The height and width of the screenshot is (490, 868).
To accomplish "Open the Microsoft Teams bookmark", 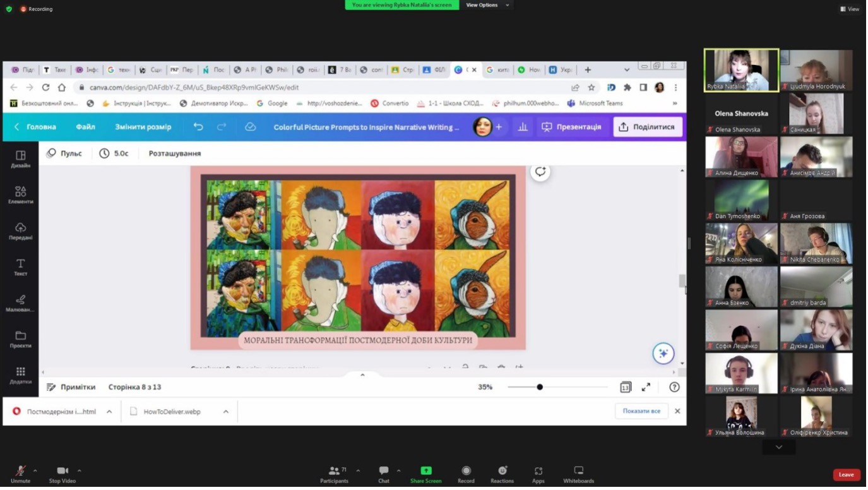I will pyautogui.click(x=595, y=104).
